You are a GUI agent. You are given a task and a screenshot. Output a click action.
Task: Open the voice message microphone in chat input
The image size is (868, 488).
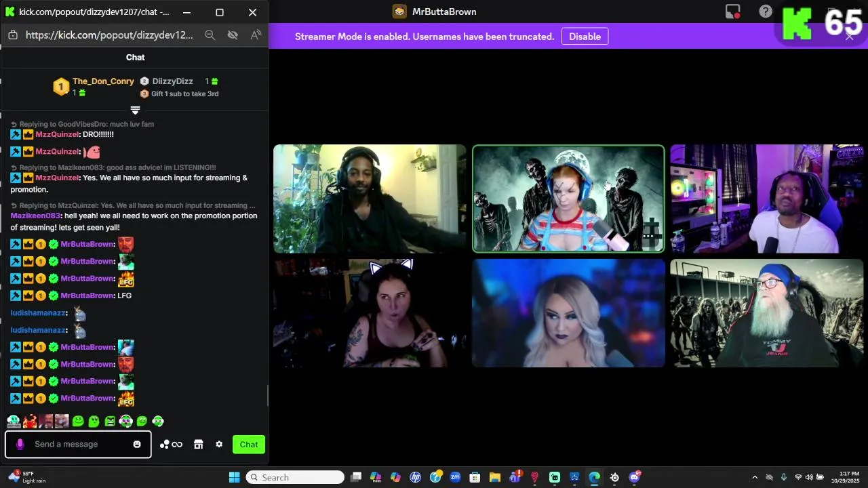click(x=20, y=444)
